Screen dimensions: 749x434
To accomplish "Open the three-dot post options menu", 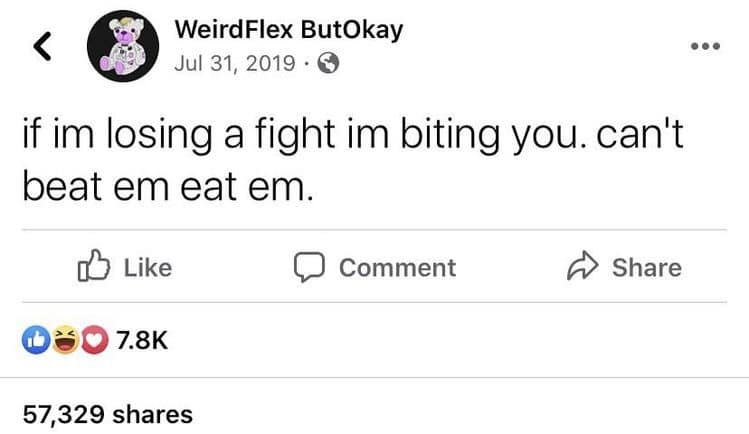I will click(x=709, y=47).
